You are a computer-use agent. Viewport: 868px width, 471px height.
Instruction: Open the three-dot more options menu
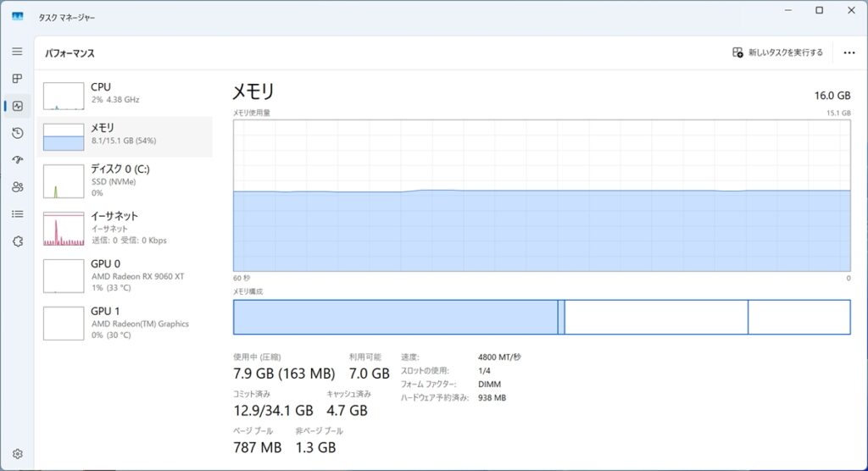tap(849, 53)
